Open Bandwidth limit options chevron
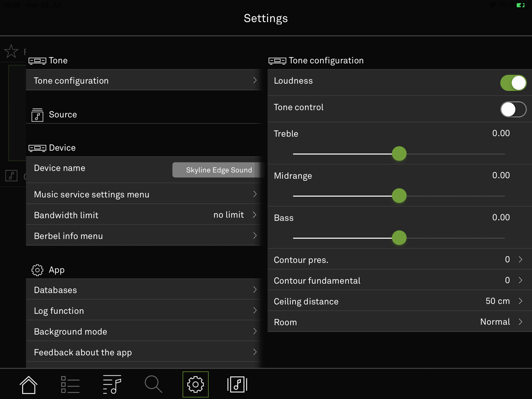 [x=255, y=215]
